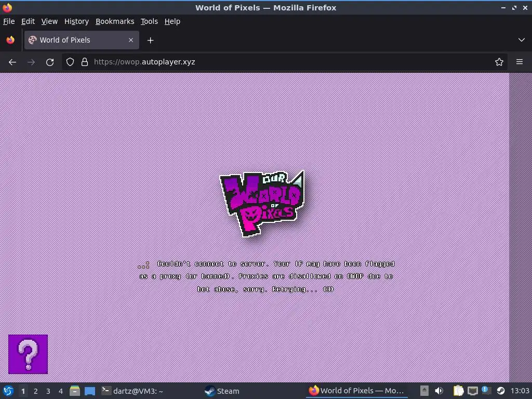Open the Tools menu
532x399 pixels.
coord(149,21)
